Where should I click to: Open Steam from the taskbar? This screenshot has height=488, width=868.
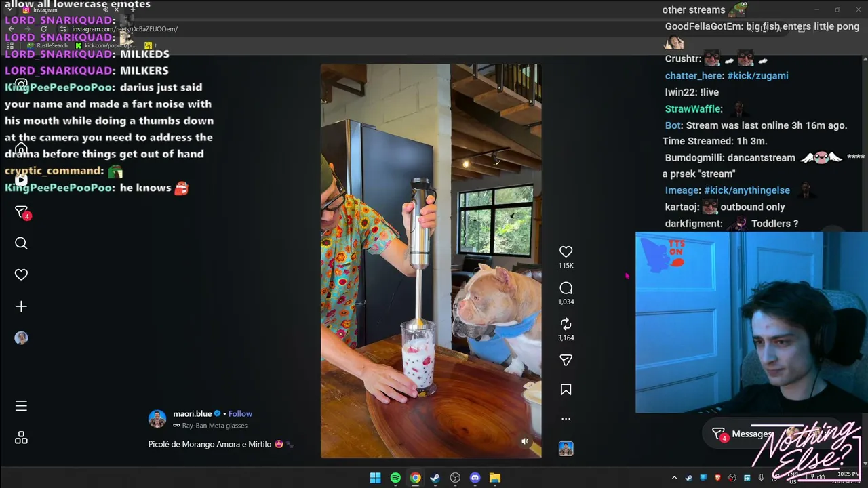point(435,478)
